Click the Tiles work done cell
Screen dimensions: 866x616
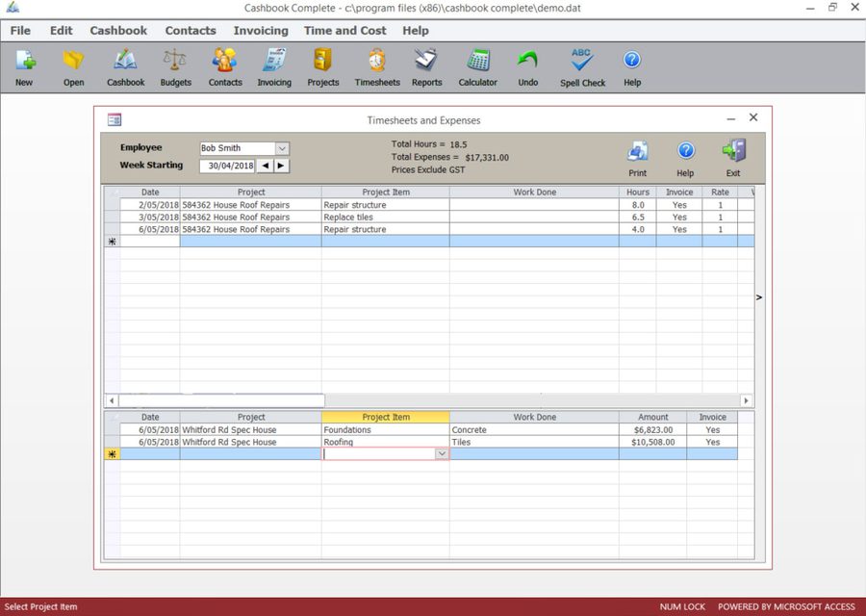click(x=534, y=442)
